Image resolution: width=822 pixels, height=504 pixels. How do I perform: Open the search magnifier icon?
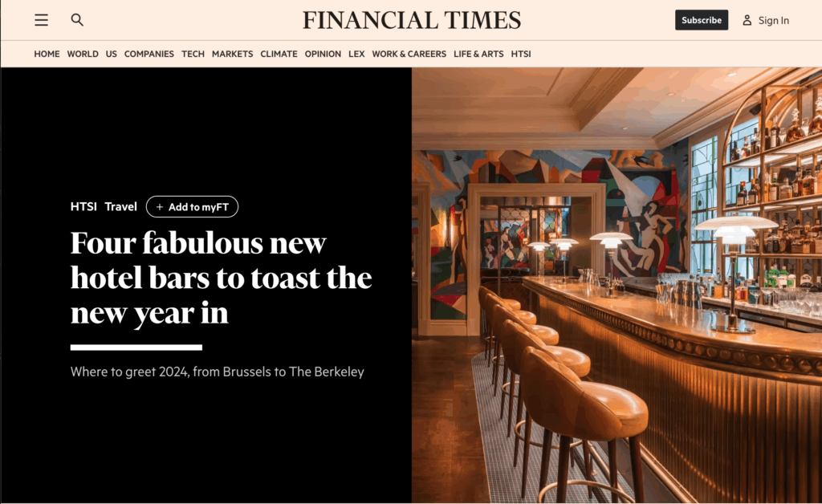pos(77,20)
